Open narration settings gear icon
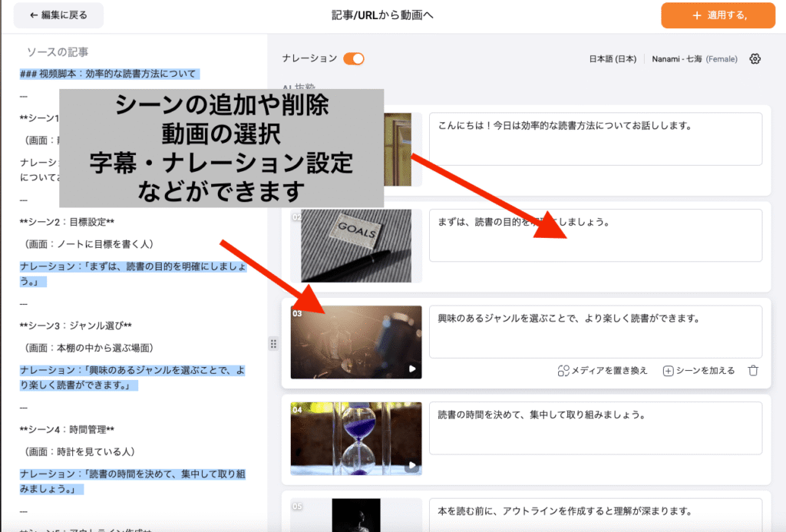 coord(755,58)
